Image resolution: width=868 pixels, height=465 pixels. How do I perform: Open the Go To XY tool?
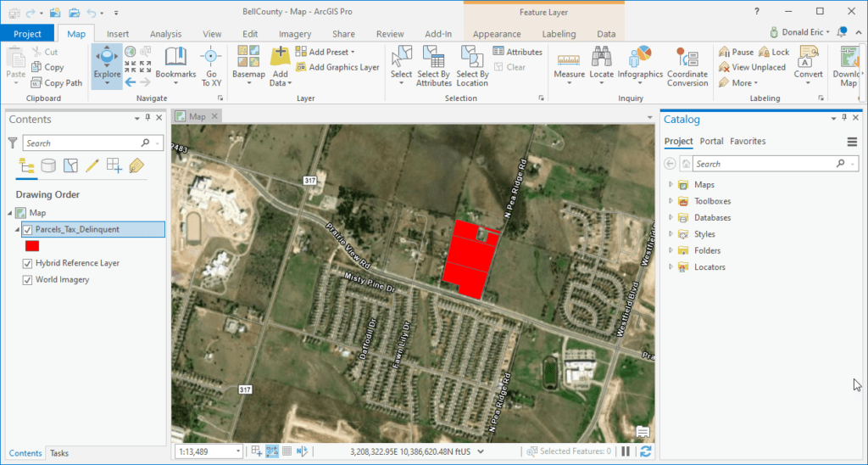pos(211,66)
